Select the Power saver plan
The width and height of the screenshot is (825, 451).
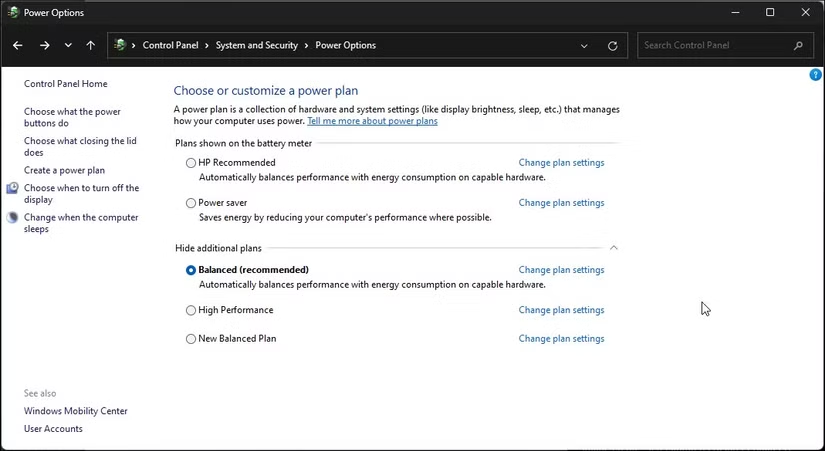click(190, 203)
